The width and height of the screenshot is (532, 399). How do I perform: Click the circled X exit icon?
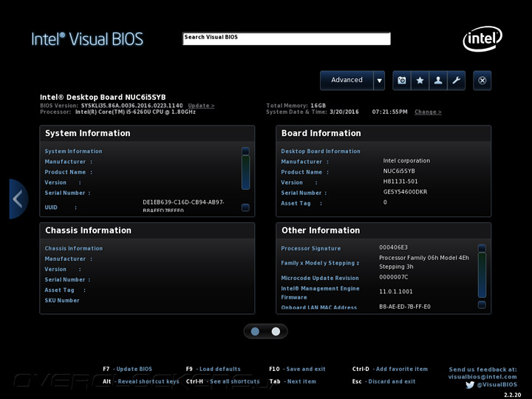[482, 81]
